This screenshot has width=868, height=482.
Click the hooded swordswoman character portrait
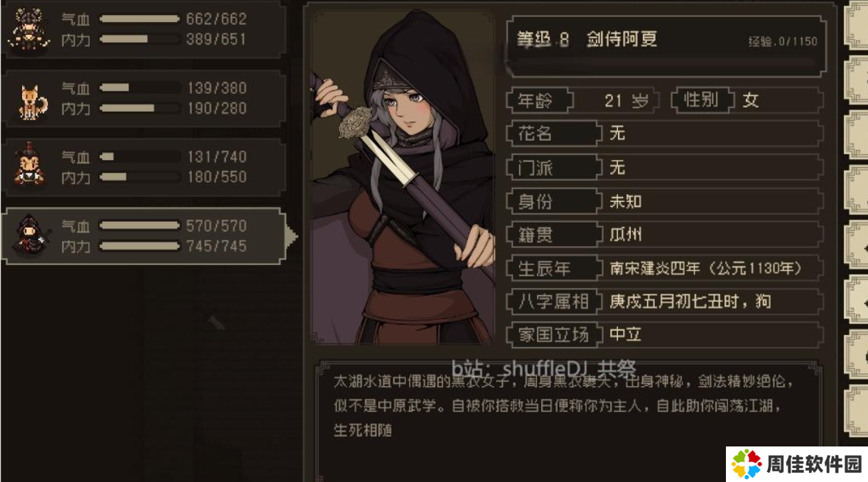coord(403,176)
